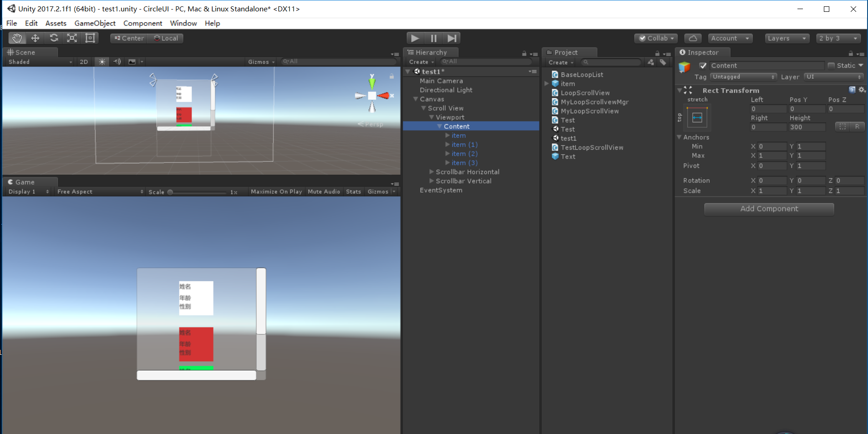The image size is (868, 434).
Task: Open the File menu
Action: click(11, 23)
